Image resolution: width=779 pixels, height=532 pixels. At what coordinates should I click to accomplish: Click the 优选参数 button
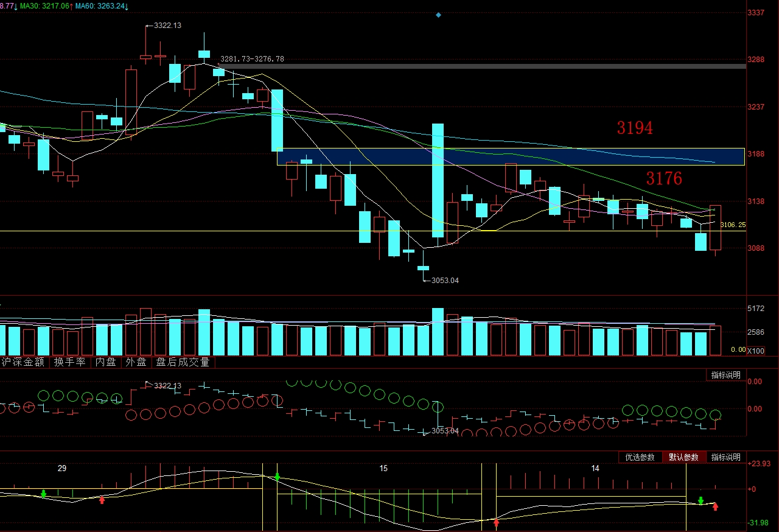point(640,457)
